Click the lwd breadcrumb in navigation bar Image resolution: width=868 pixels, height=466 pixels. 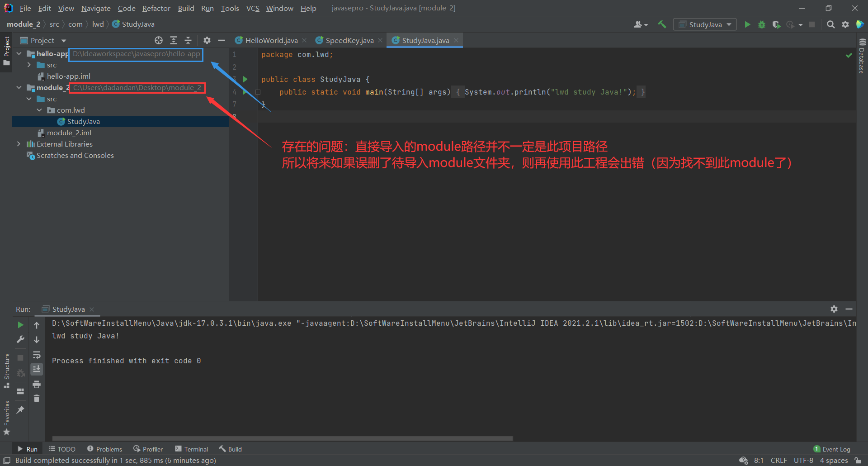point(98,24)
